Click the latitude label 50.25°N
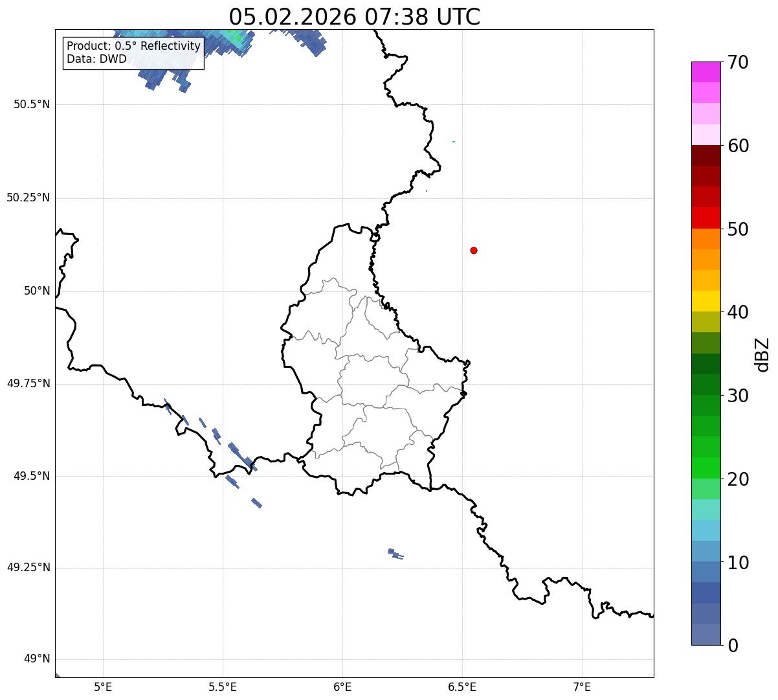 coord(28,198)
